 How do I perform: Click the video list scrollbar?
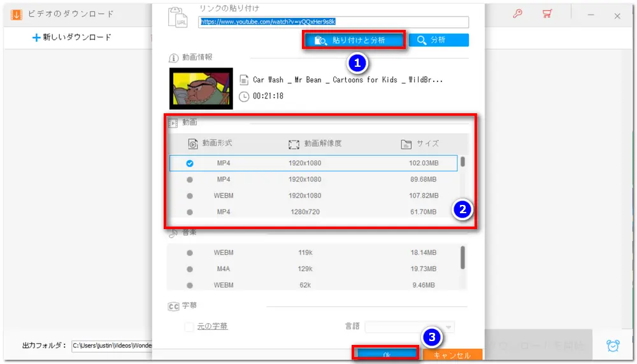click(x=462, y=162)
